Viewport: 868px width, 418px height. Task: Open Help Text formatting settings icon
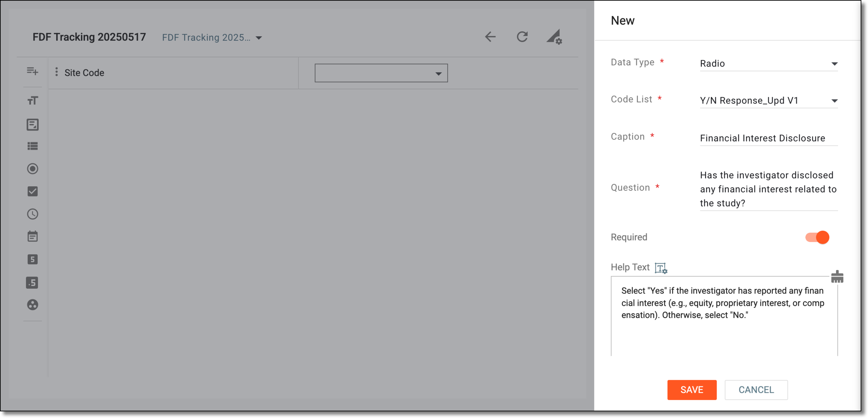[x=661, y=268]
